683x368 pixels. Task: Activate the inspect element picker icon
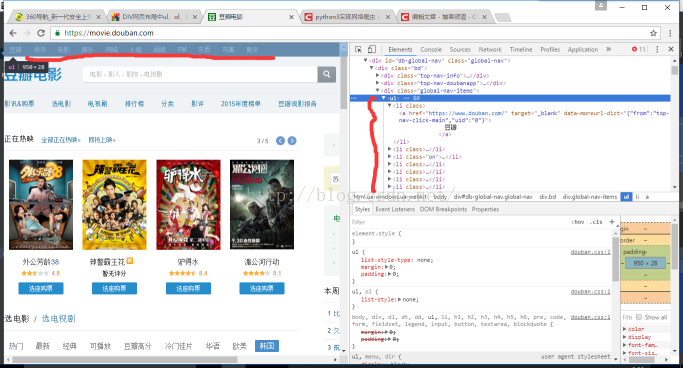click(358, 49)
